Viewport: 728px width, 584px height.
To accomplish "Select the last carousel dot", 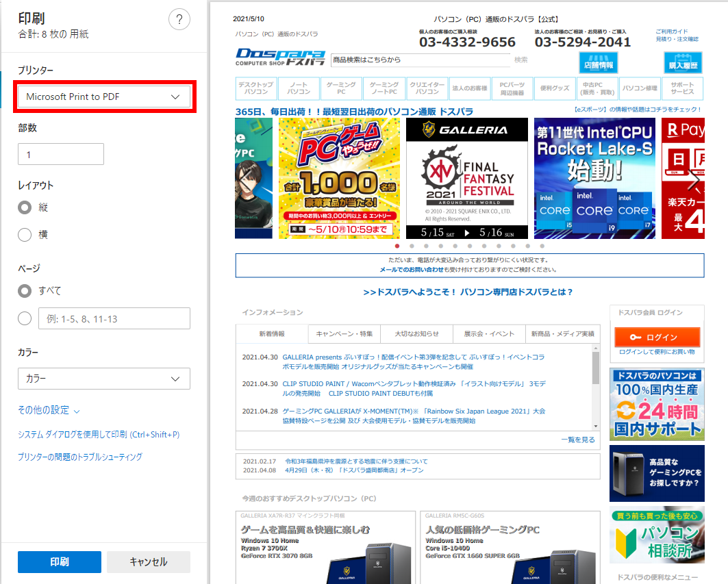I will click(x=542, y=246).
